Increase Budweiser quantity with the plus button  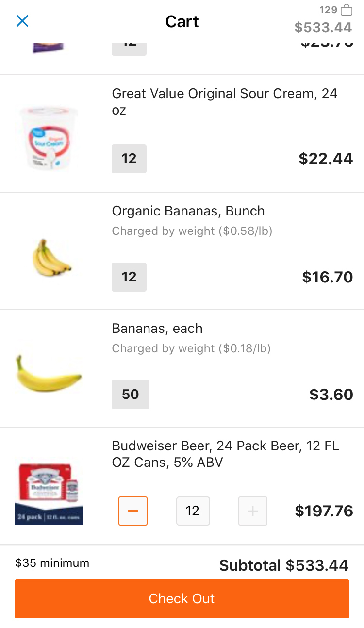pyautogui.click(x=253, y=511)
